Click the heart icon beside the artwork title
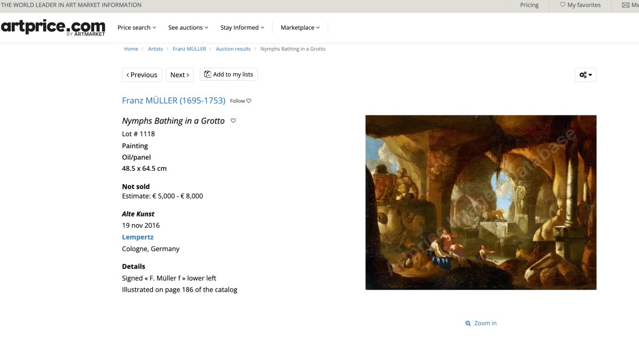Screen dimensions: 639x364 pos(233,121)
